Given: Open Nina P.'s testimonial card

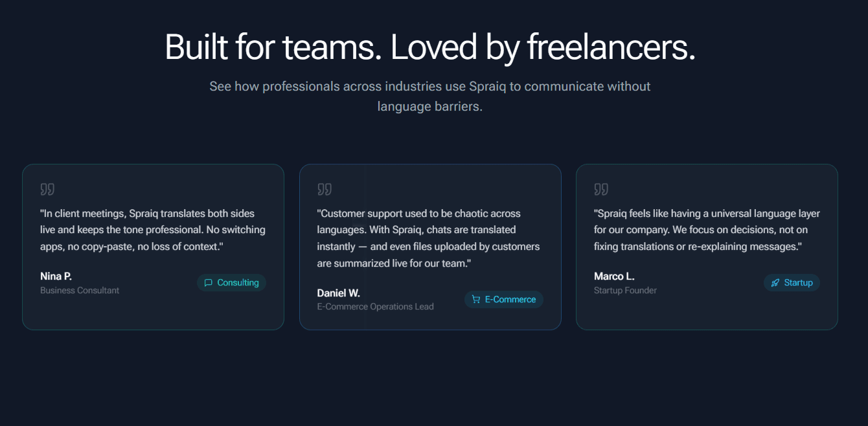Looking at the screenshot, I should [153, 246].
